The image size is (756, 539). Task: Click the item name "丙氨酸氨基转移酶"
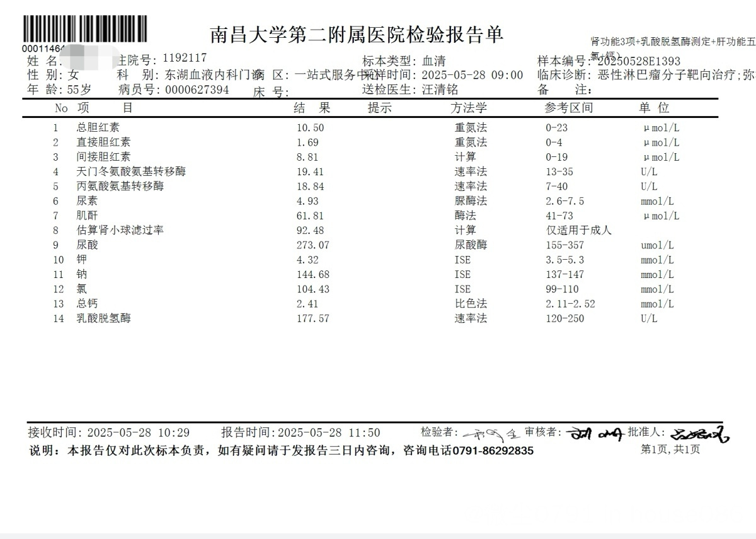120,186
